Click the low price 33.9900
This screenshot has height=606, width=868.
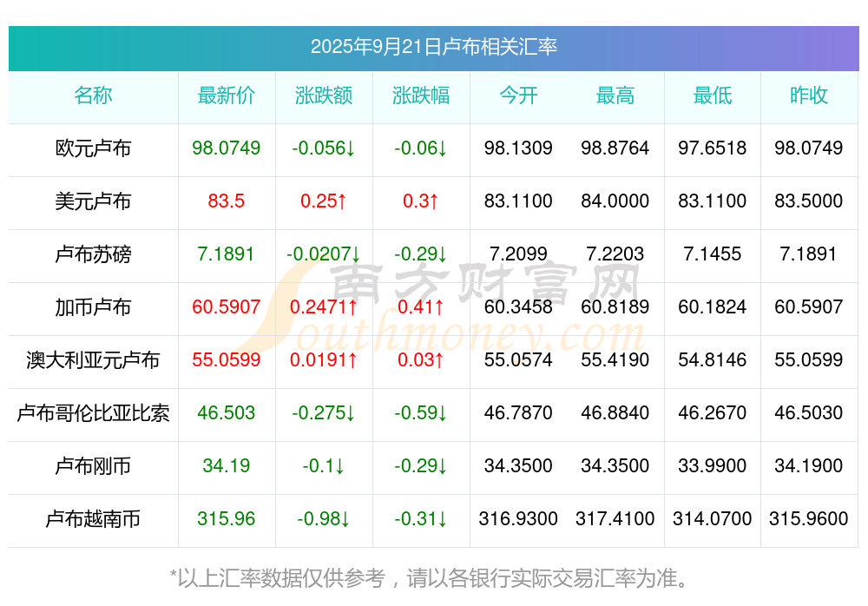tap(713, 465)
